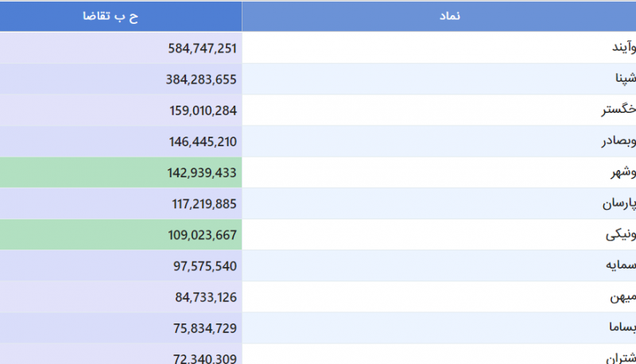Select the value 584,747,251
The width and height of the screenshot is (636, 364).
[202, 48]
